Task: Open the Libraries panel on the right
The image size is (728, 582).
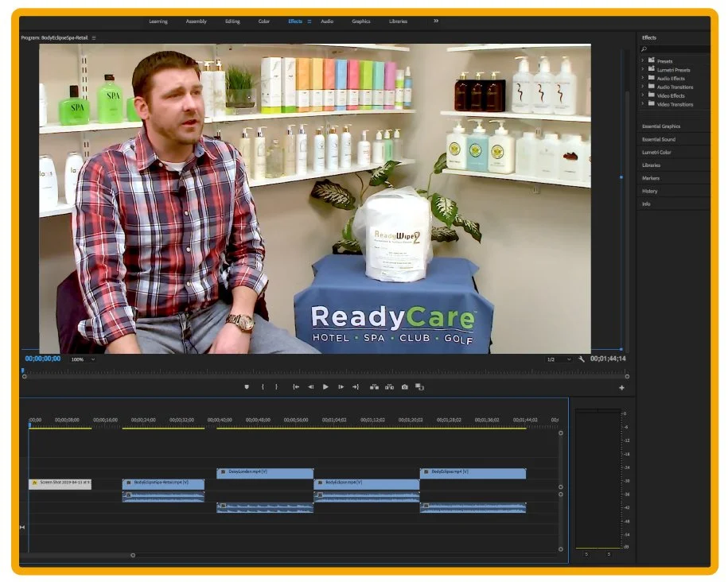Action: (x=651, y=165)
